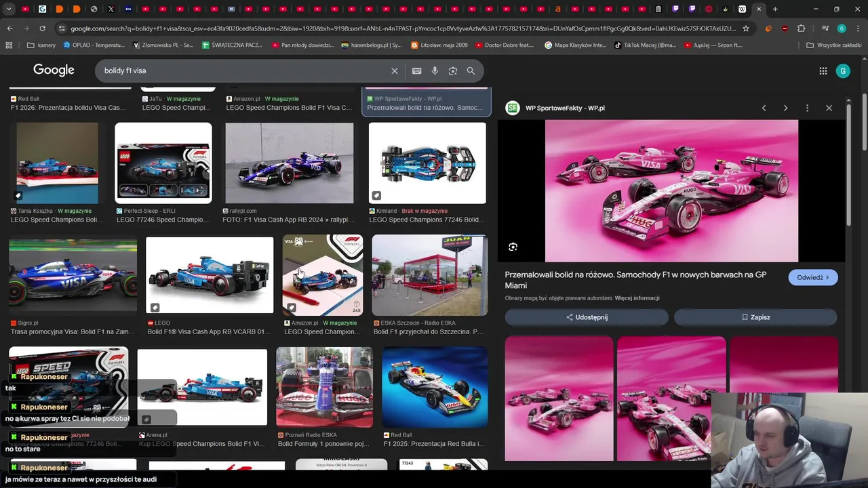Open the Pan młody dowiedzi... bookmark
Screen dimensions: 868x488
(302, 45)
